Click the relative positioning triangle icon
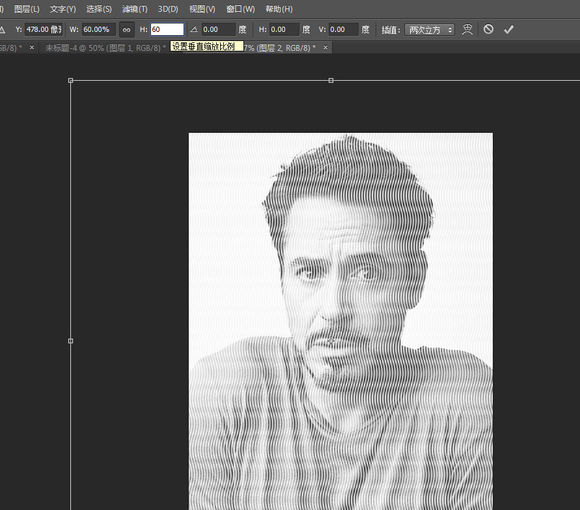The height and width of the screenshot is (510, 580). pyautogui.click(x=2, y=29)
